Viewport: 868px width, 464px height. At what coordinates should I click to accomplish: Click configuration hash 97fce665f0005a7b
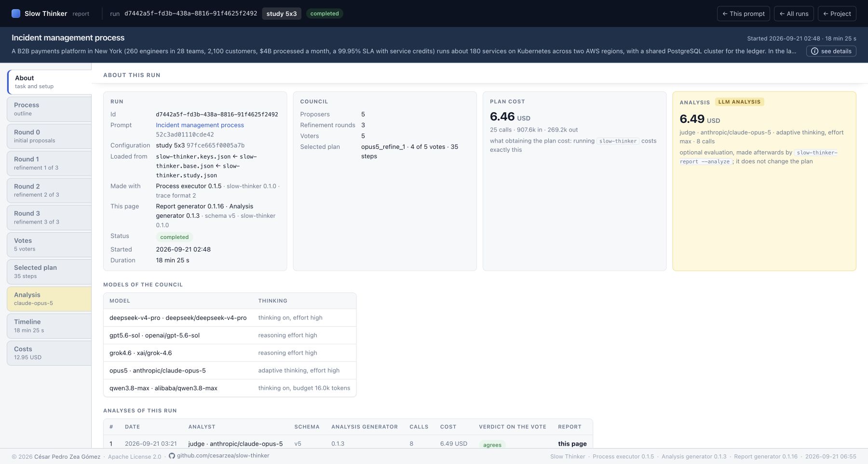[x=216, y=145]
